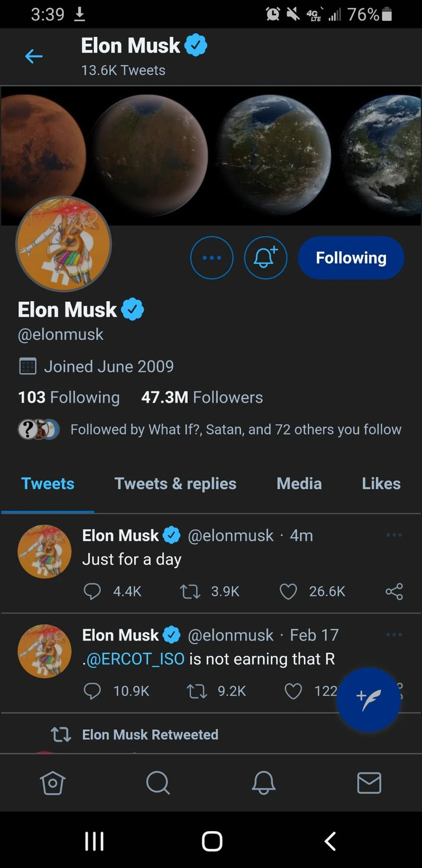422x868 pixels.
Task: Show the Likes tab
Action: coord(381,483)
